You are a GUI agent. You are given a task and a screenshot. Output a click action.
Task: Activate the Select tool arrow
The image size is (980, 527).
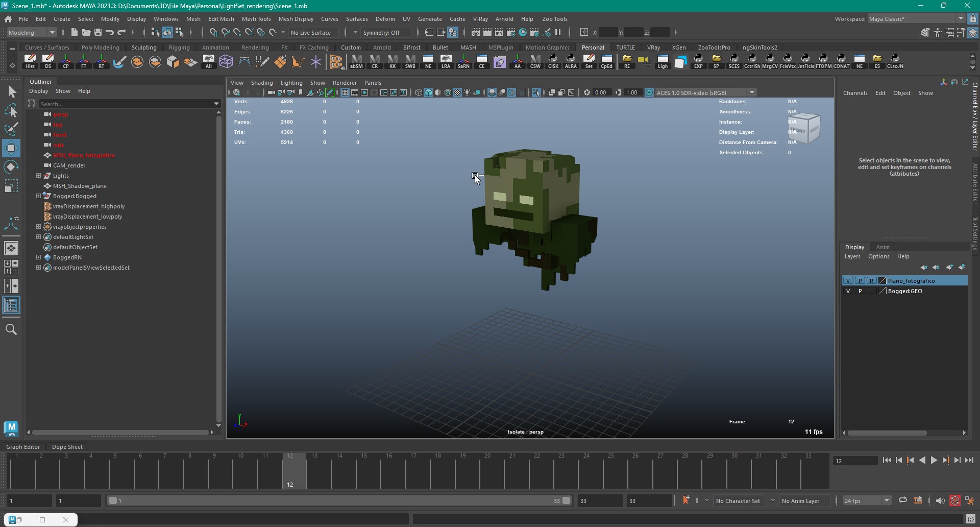click(x=11, y=92)
